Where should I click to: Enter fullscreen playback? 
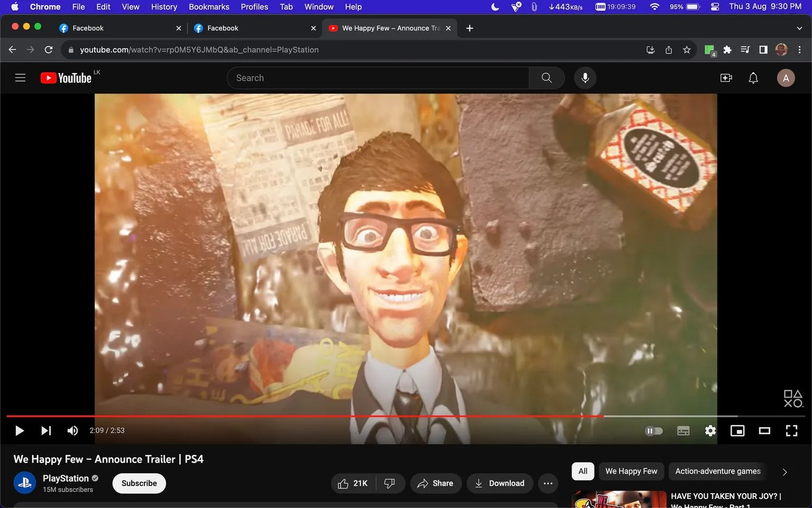[791, 430]
